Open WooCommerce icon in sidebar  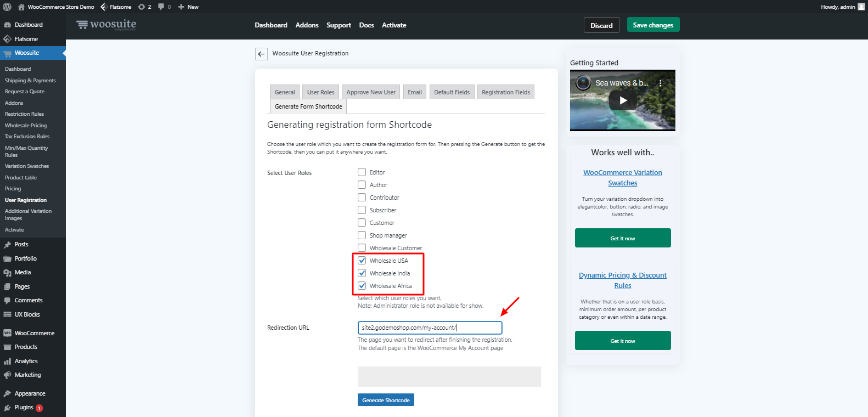coord(7,333)
